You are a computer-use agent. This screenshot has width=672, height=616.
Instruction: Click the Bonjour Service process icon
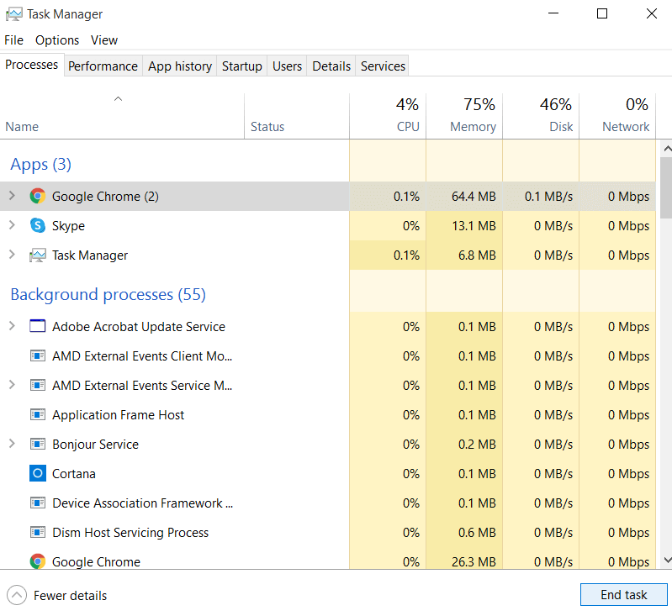pos(37,445)
